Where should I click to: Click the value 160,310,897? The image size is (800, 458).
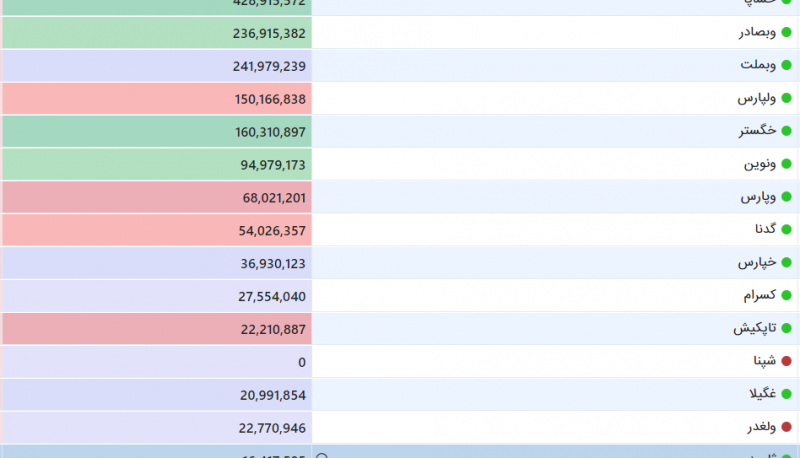coord(270,132)
